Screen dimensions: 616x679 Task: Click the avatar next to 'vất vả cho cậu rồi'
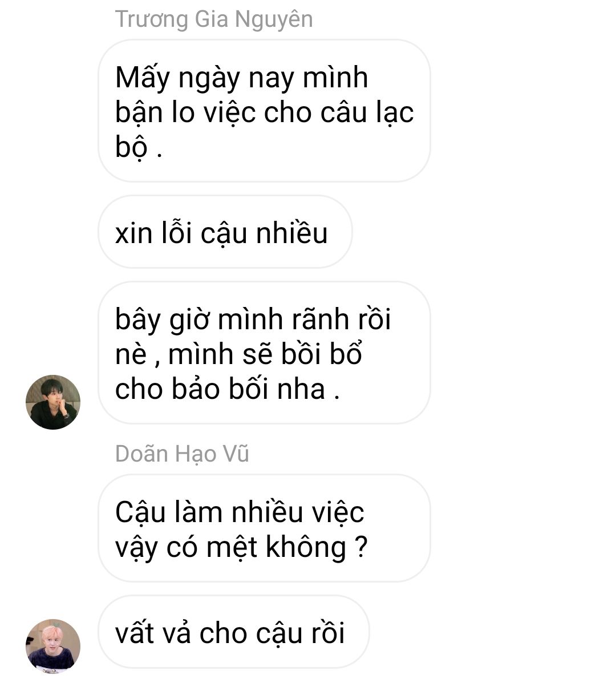53,646
